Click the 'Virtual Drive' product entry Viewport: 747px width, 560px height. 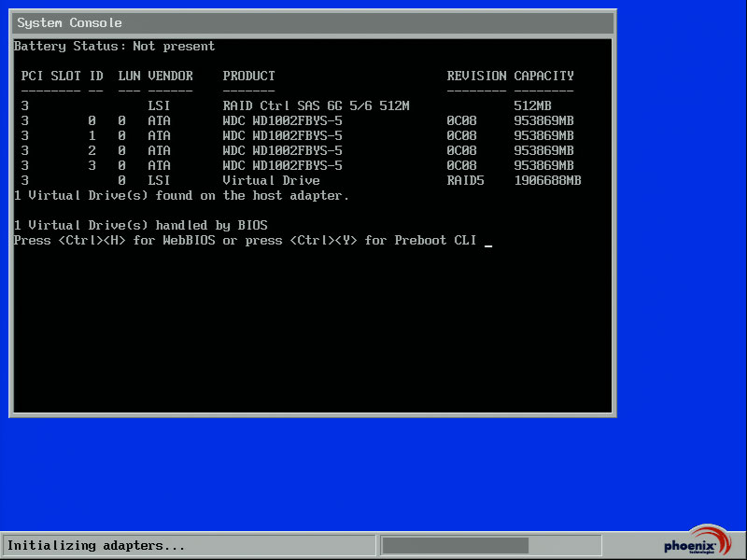coord(271,180)
